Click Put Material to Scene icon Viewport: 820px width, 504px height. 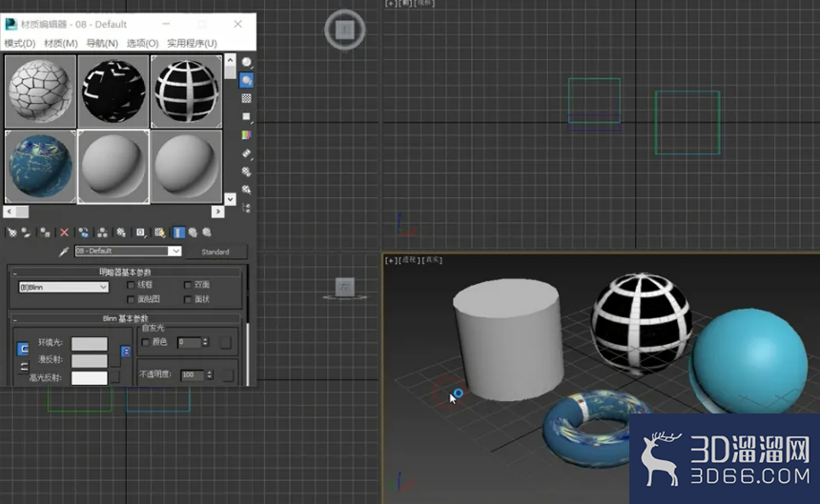pos(26,232)
